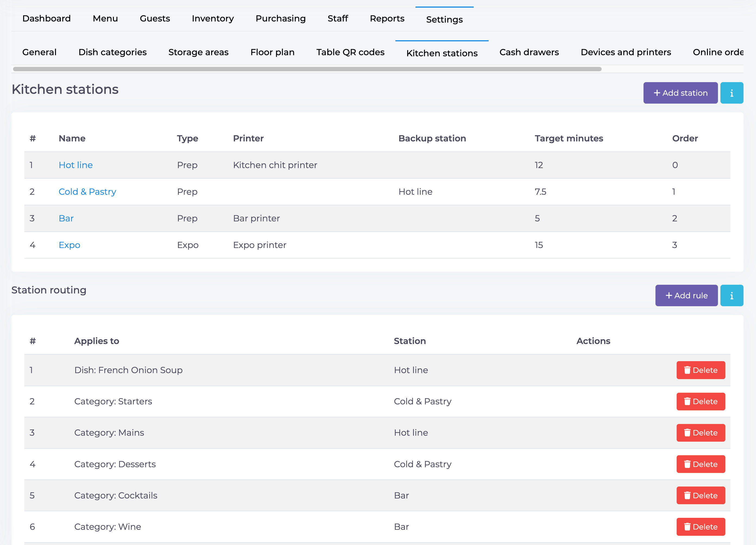
Task: Select the Kitchen stations sub-tab
Action: (442, 53)
